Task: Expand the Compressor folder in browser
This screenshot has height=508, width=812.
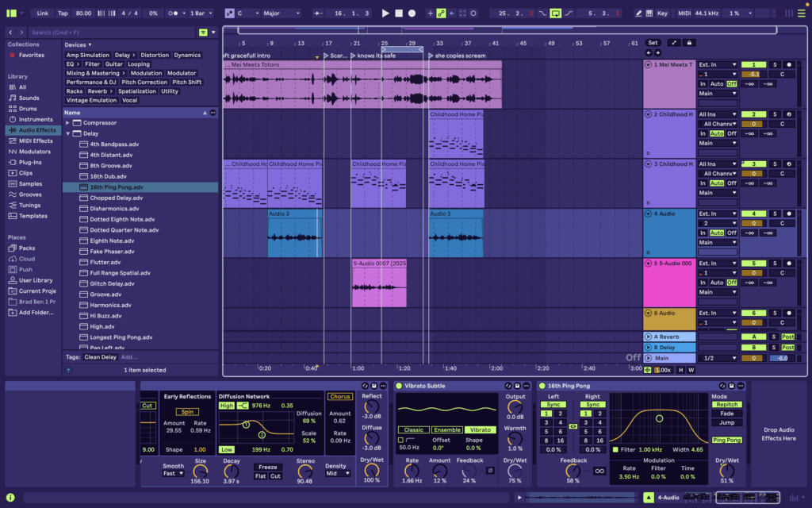Action: [x=68, y=123]
